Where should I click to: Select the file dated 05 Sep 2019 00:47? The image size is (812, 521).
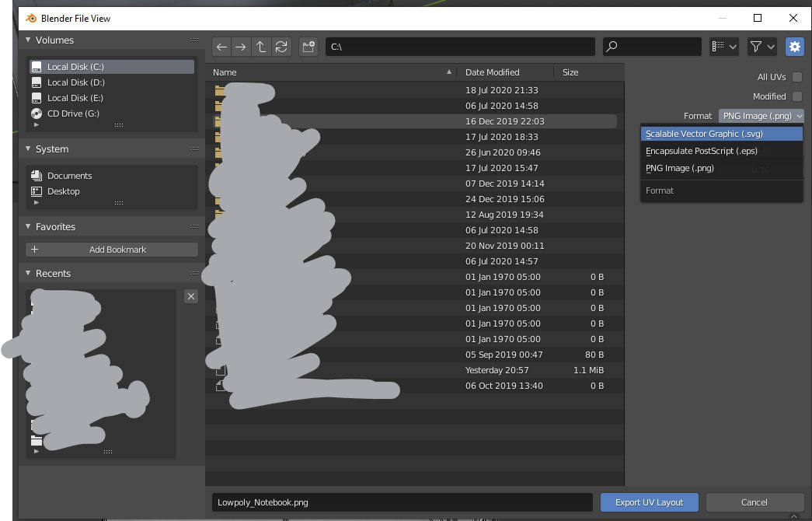[x=414, y=355]
